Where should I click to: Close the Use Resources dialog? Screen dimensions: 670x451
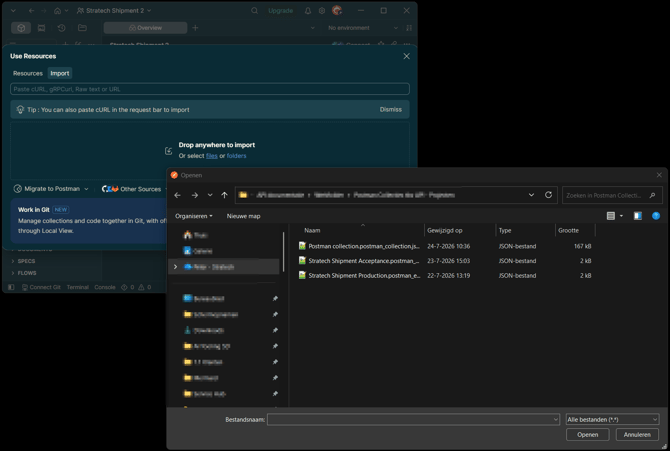point(406,56)
